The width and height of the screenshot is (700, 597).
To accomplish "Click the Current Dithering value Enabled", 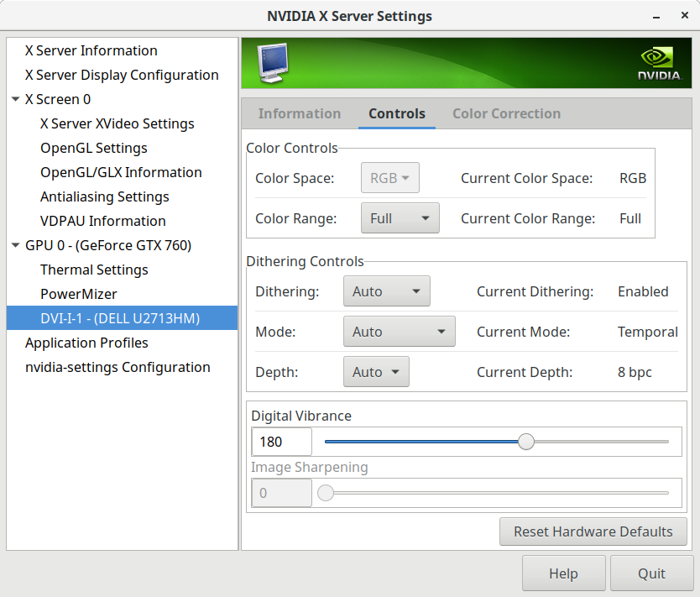I will point(643,291).
